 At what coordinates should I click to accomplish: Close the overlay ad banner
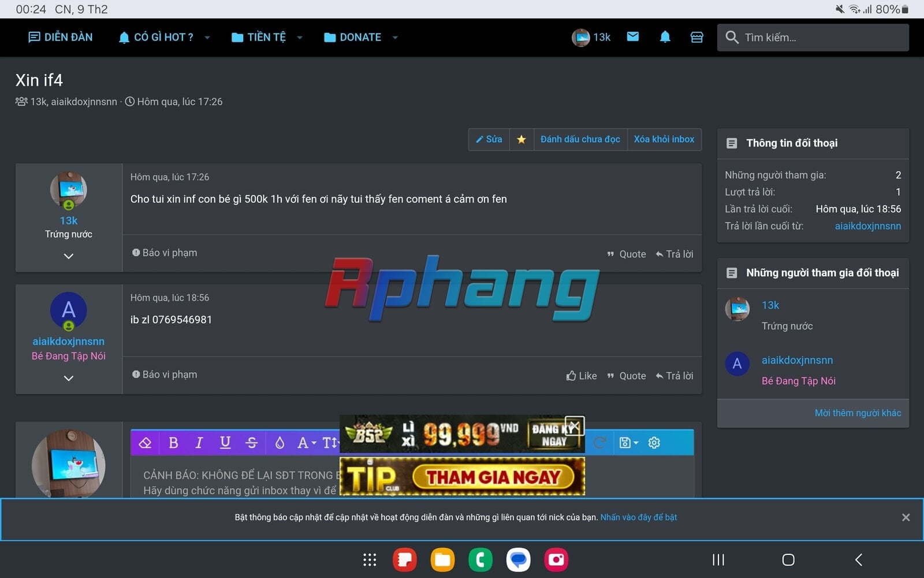click(x=575, y=426)
